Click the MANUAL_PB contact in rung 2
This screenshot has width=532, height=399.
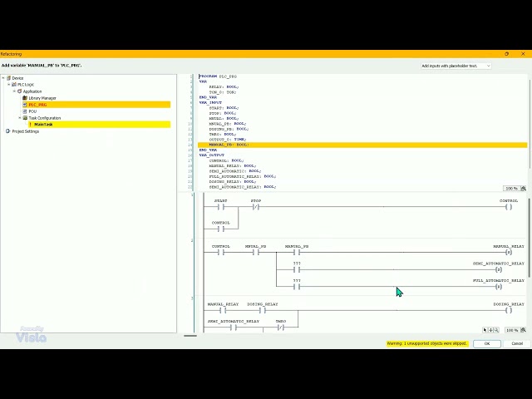click(x=297, y=253)
